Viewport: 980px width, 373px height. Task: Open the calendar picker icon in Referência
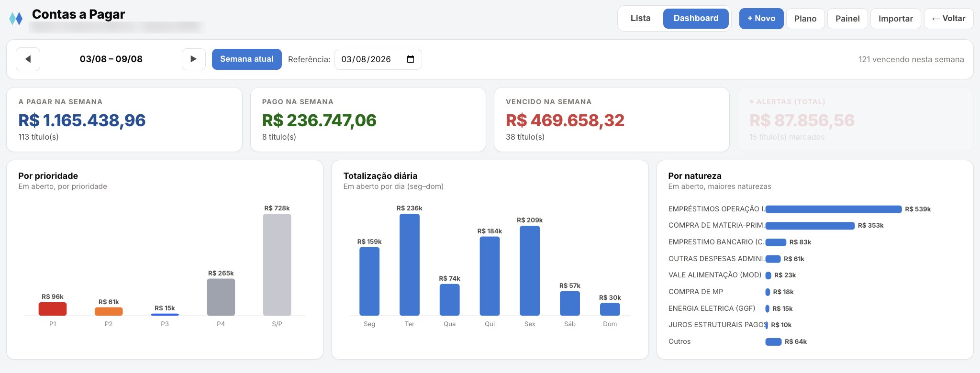coord(410,59)
